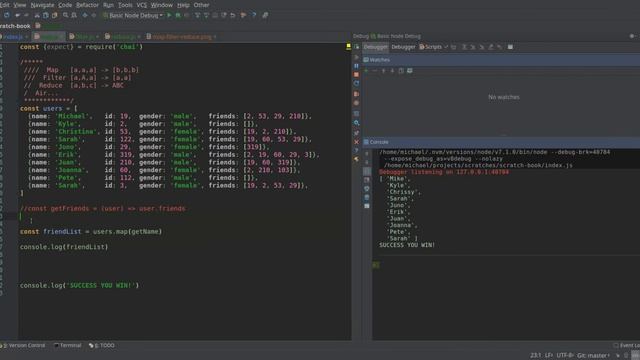Screen dimensions: 640x360
Task: Click the commented getFriends code line
Action: 102,209
